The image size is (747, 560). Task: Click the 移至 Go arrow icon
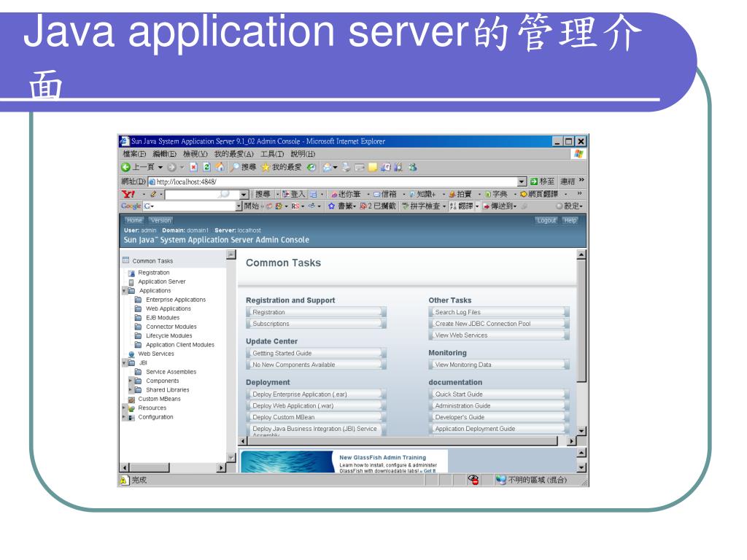pyautogui.click(x=534, y=182)
